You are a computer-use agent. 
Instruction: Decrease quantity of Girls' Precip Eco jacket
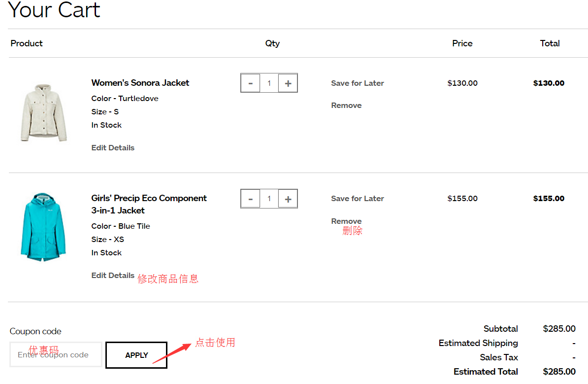pos(250,199)
